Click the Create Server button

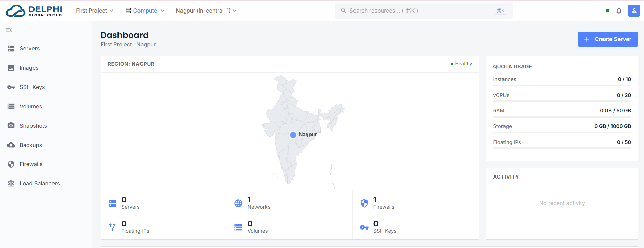click(608, 39)
